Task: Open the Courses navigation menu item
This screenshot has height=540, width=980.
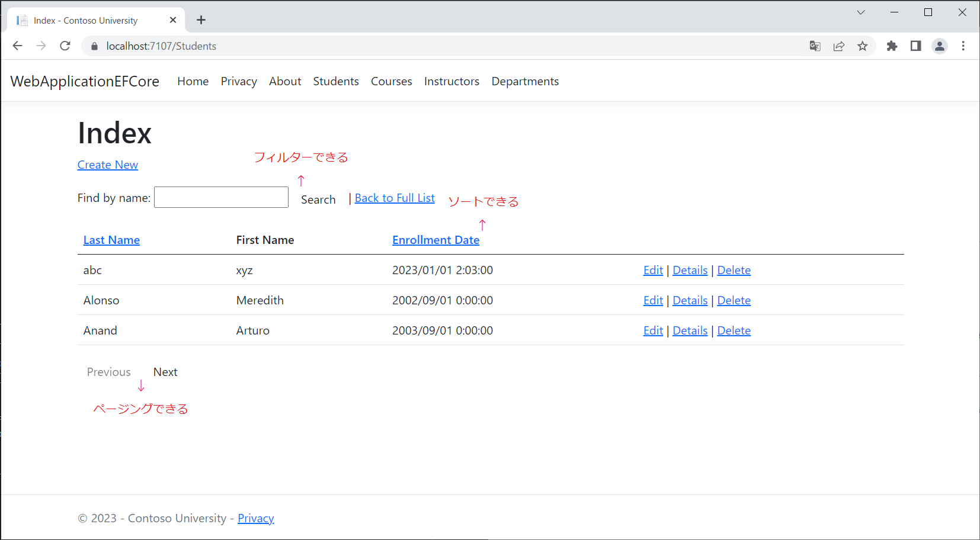Action: tap(391, 81)
